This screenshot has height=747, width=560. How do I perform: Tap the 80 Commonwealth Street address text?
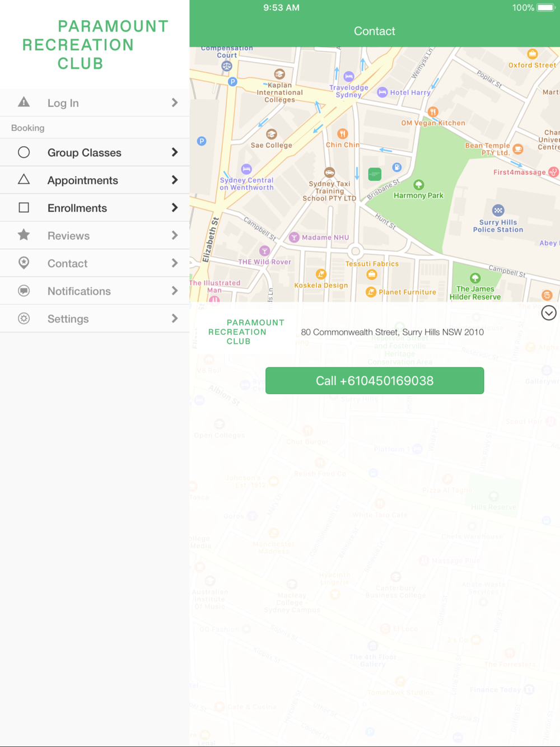tap(392, 332)
